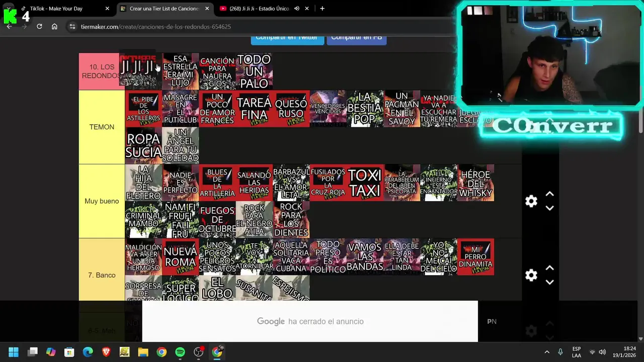
Task: Move the 7. Banco row up
Action: pyautogui.click(x=549, y=268)
